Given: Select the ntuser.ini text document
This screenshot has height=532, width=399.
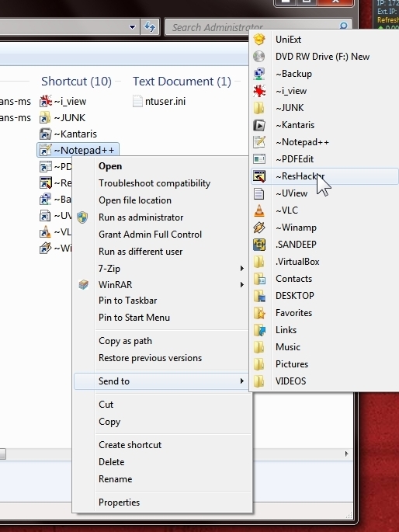Looking at the screenshot, I should pyautogui.click(x=159, y=101).
